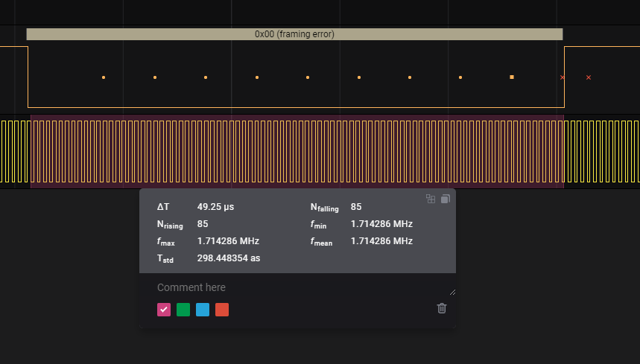Open the measurement metrics selector icon

point(430,199)
